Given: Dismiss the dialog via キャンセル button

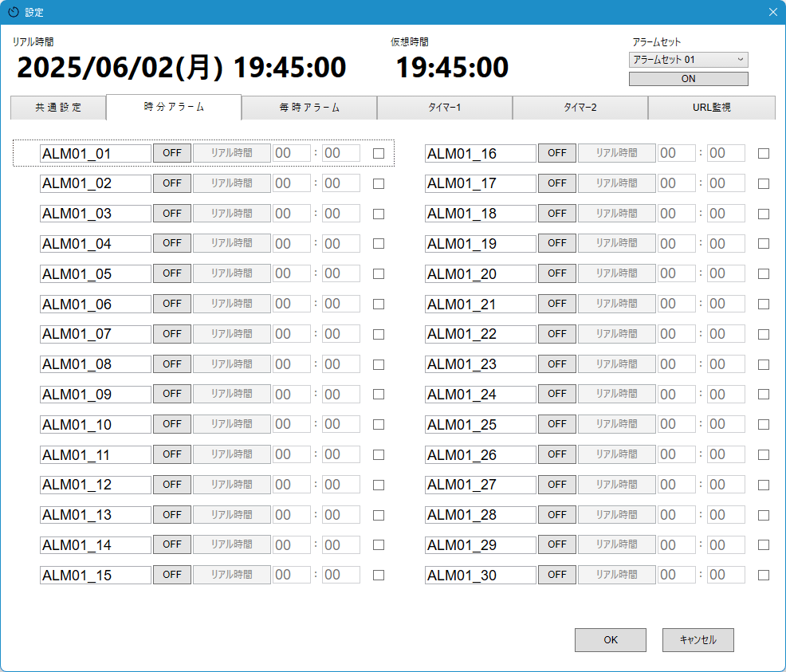Looking at the screenshot, I should 697,639.
